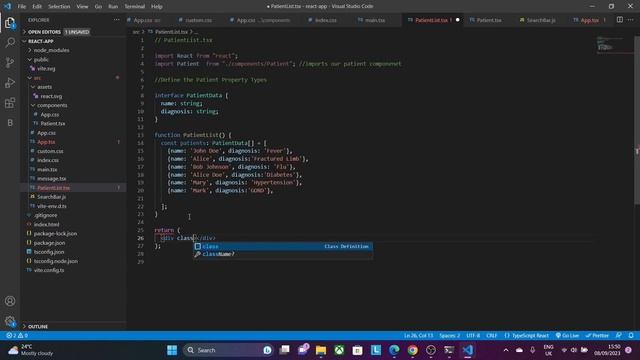Open the Accounts menu icon

[x=10, y=301]
